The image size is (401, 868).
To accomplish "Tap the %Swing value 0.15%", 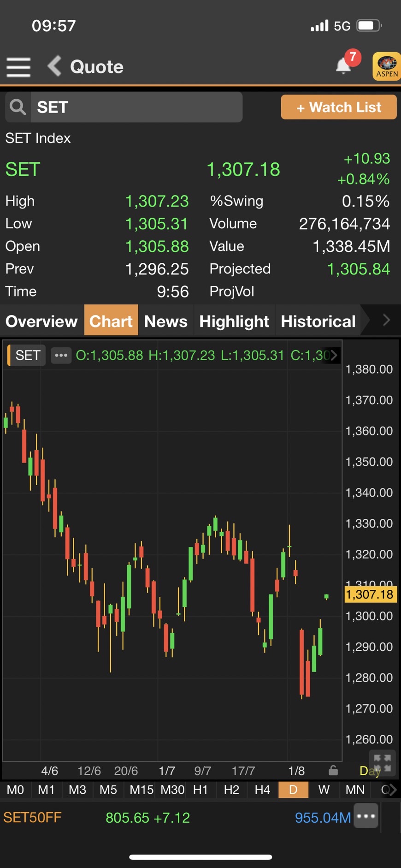I will [366, 201].
